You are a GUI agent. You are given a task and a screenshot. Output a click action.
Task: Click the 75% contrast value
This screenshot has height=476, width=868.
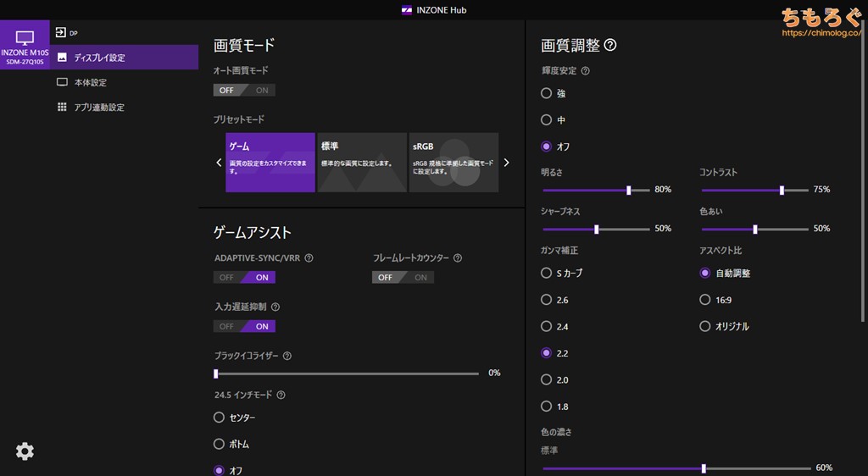[821, 190]
